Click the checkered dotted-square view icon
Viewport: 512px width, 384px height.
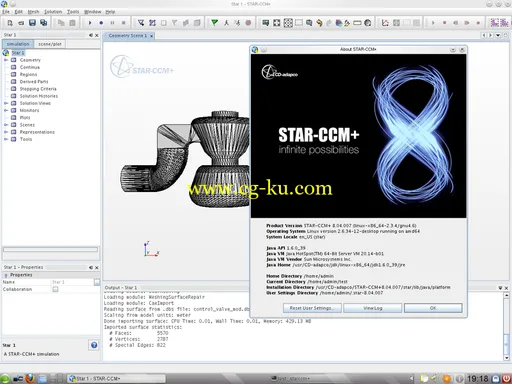point(288,23)
